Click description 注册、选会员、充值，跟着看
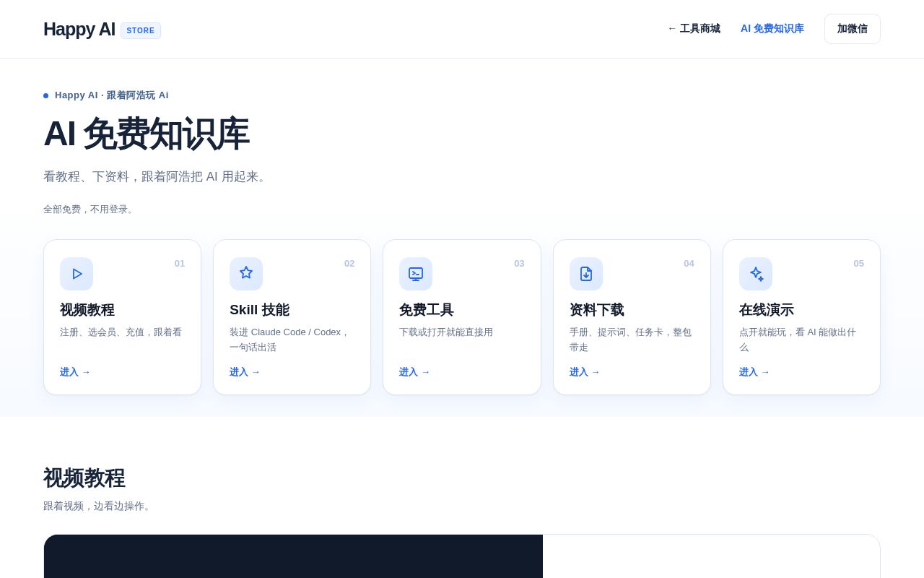Screen dimensions: 924x578 (x=121, y=332)
